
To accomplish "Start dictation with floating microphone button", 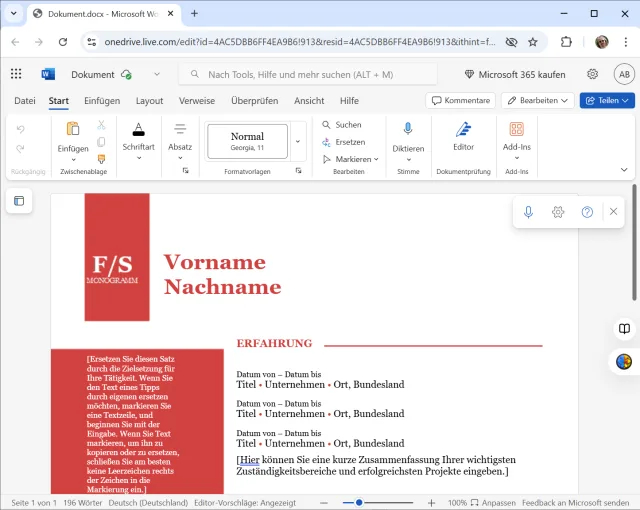I will pyautogui.click(x=528, y=212).
